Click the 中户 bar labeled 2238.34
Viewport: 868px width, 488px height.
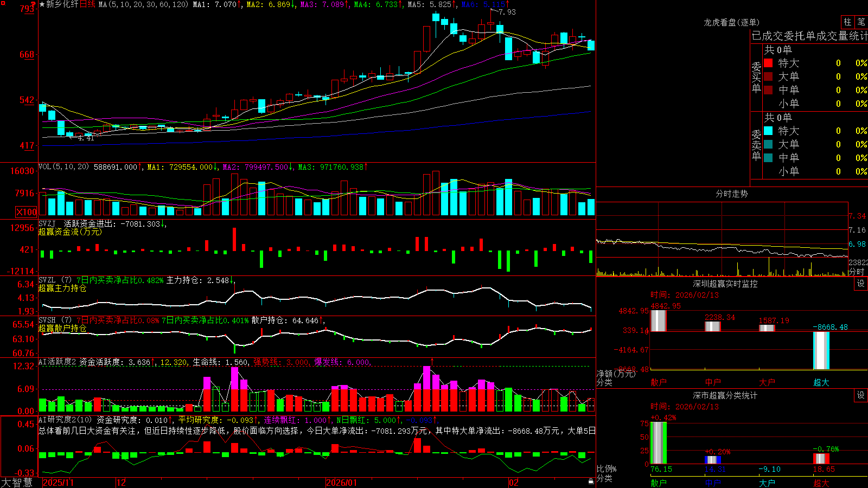tap(712, 326)
